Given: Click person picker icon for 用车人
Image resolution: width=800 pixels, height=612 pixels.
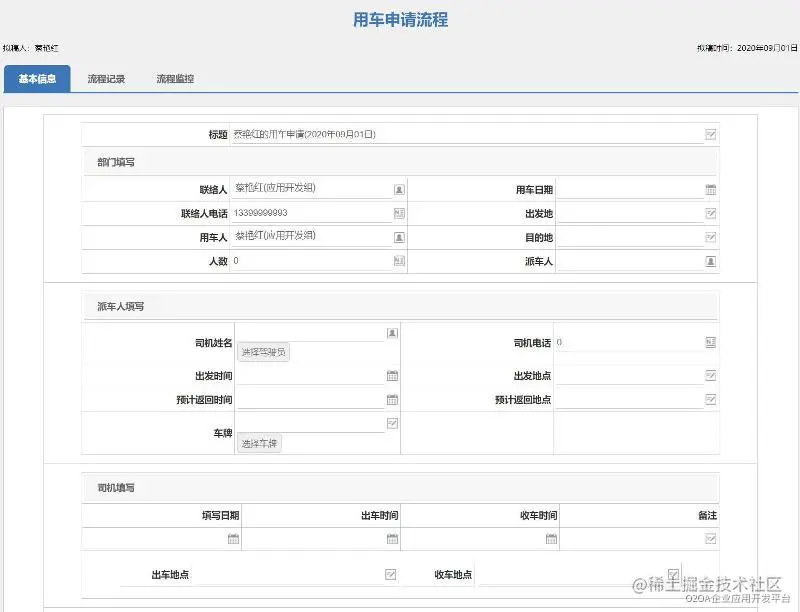Looking at the screenshot, I should click(x=399, y=238).
